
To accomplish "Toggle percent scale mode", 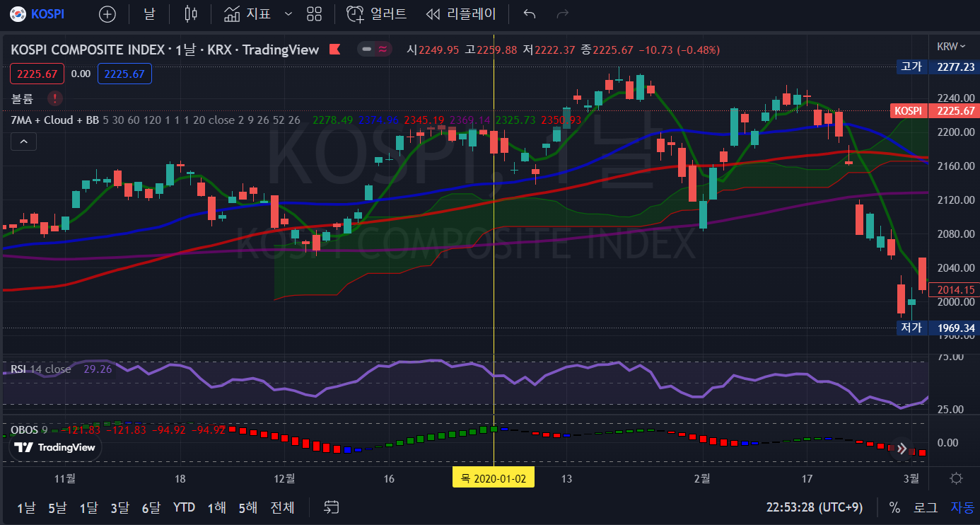I will click(894, 507).
